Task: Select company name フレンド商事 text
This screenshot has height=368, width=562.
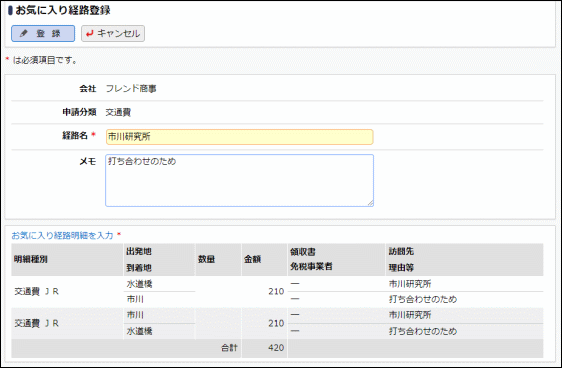Action: click(x=131, y=89)
